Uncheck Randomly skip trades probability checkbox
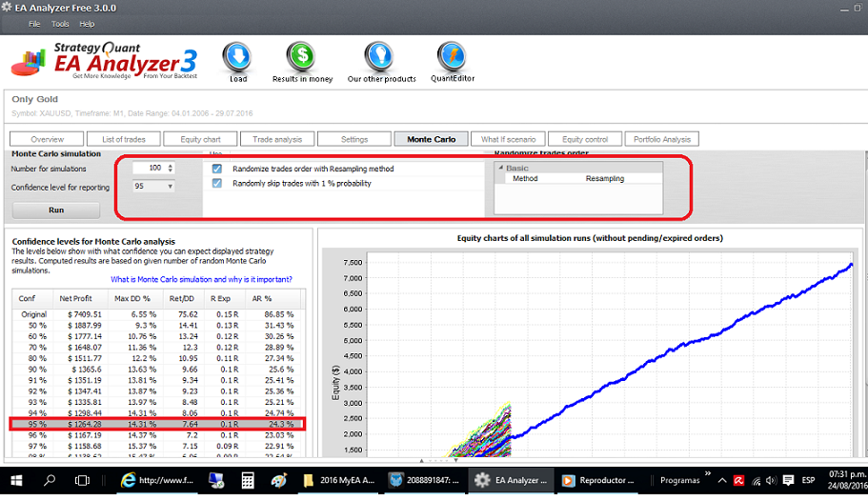This screenshot has height=501, width=868. pyautogui.click(x=217, y=183)
